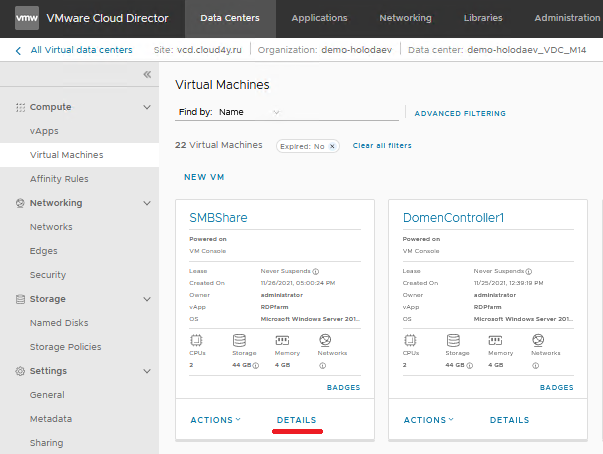This screenshot has width=603, height=454.
Task: Click SMBShare CPUs chip icon
Action: click(x=196, y=340)
